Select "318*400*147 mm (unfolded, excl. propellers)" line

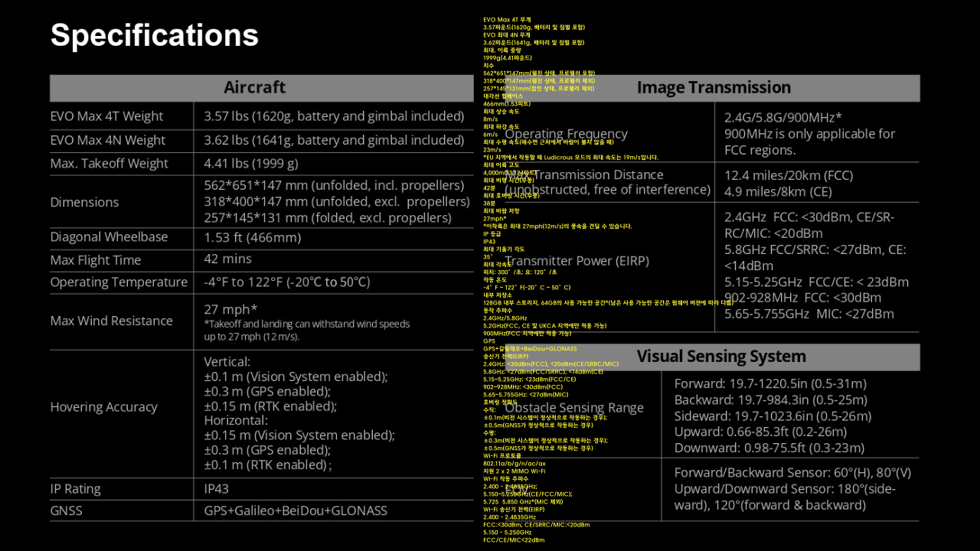[337, 201]
